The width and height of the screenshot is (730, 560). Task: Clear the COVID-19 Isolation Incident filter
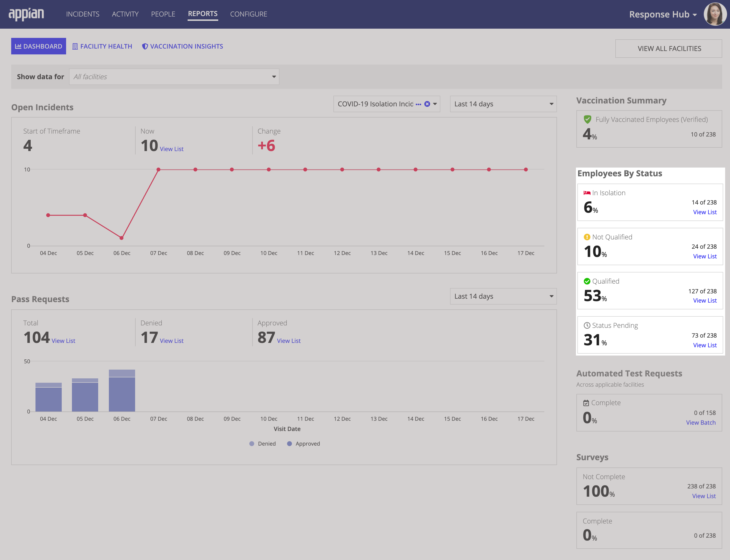[x=427, y=104]
